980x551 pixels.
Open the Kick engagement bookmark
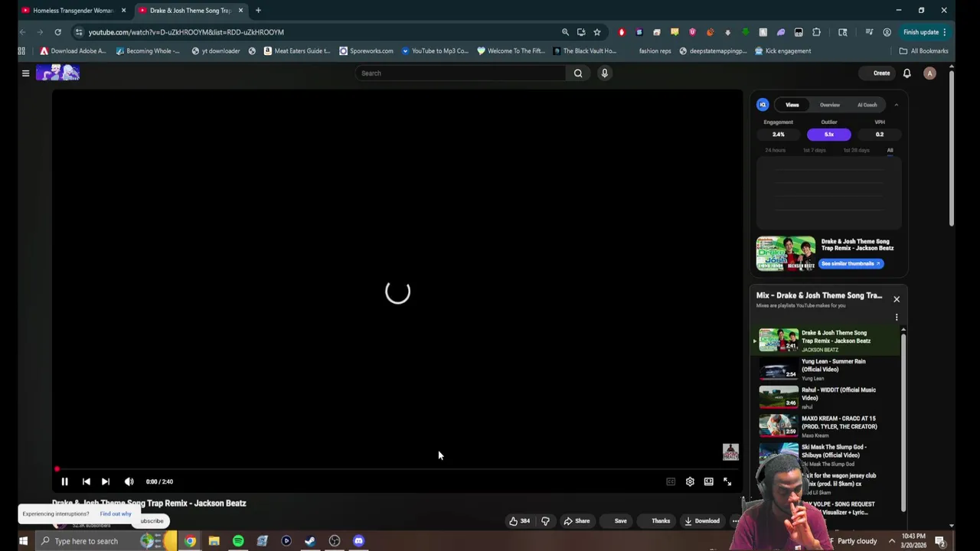point(782,51)
